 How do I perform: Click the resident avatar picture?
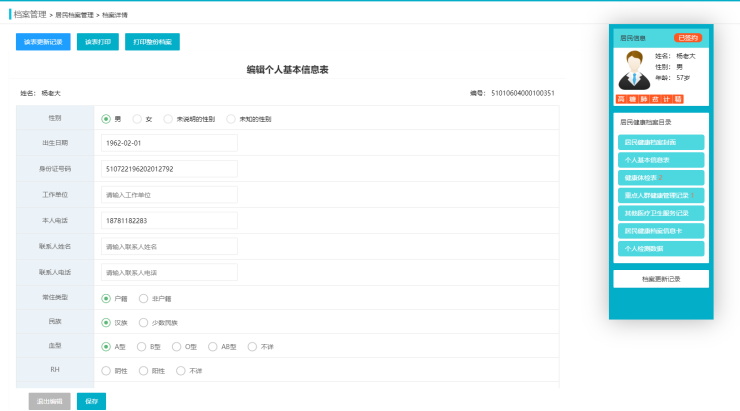633,69
